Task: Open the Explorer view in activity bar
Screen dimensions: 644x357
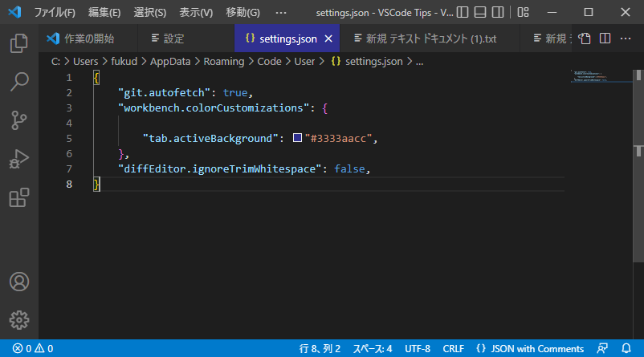Action: (x=19, y=43)
